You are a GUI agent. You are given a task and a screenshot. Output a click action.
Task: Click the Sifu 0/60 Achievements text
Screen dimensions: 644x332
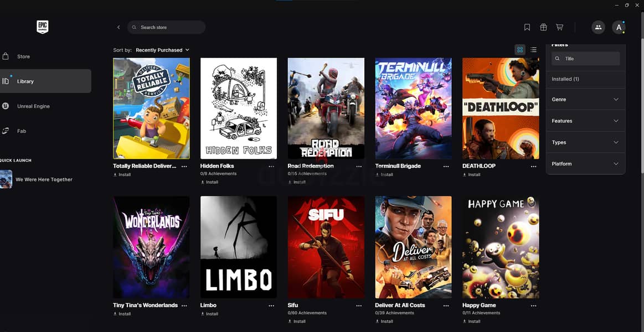(307, 313)
